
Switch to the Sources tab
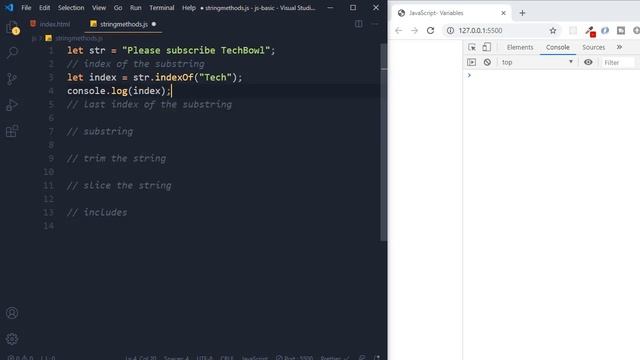pyautogui.click(x=593, y=47)
